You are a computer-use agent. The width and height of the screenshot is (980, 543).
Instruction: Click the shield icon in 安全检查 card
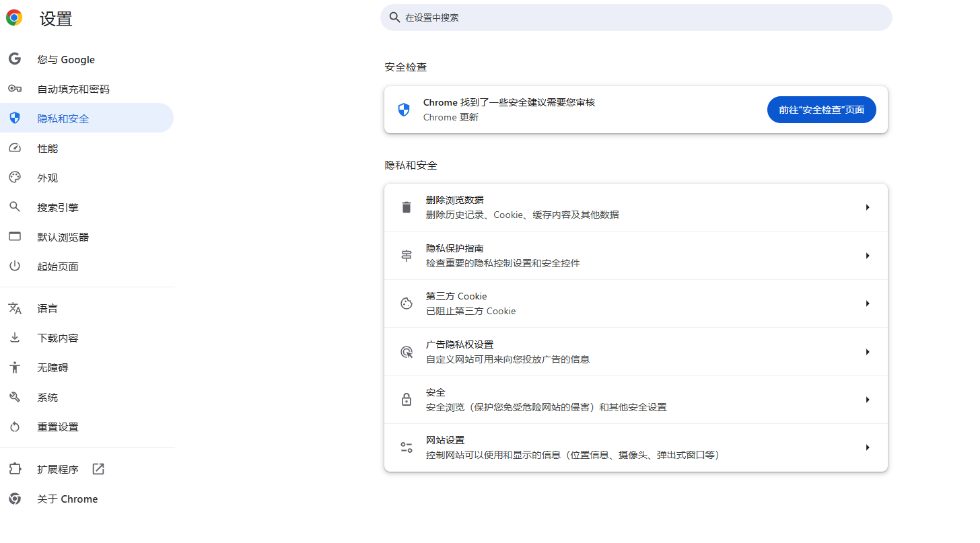404,110
